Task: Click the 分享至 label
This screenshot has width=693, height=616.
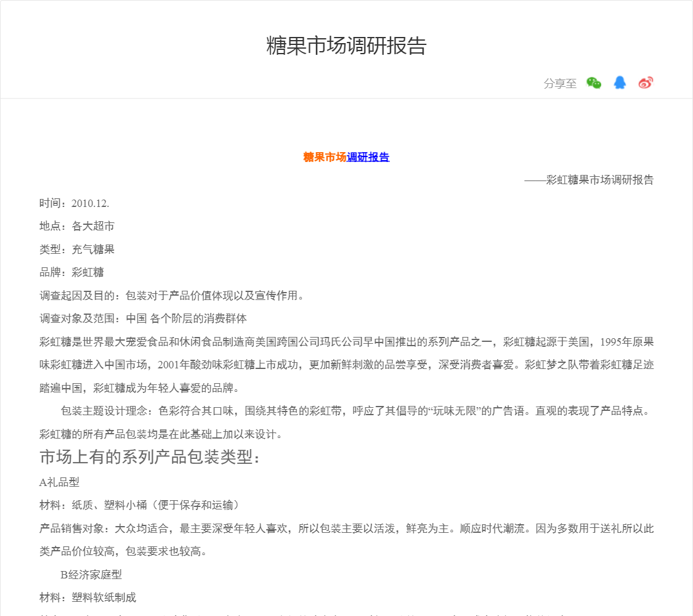Action: [x=560, y=83]
